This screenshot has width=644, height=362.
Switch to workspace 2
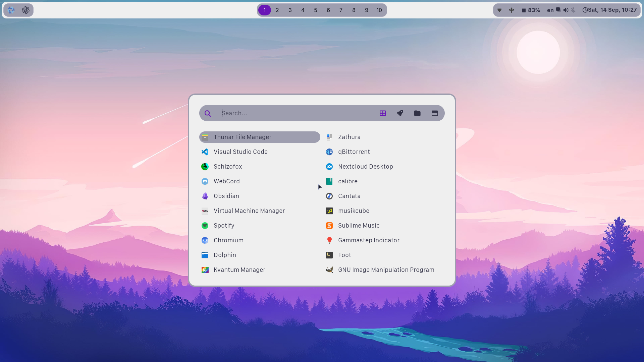(277, 10)
